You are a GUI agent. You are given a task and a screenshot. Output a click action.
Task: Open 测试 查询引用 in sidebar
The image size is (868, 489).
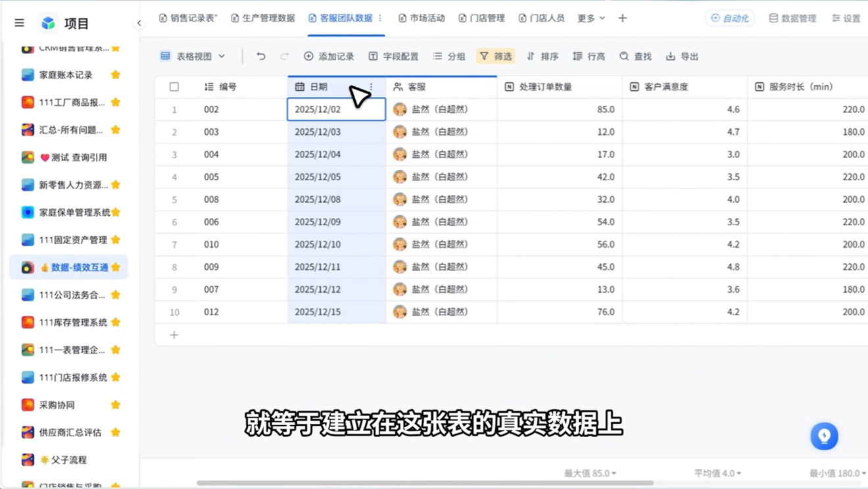click(68, 157)
